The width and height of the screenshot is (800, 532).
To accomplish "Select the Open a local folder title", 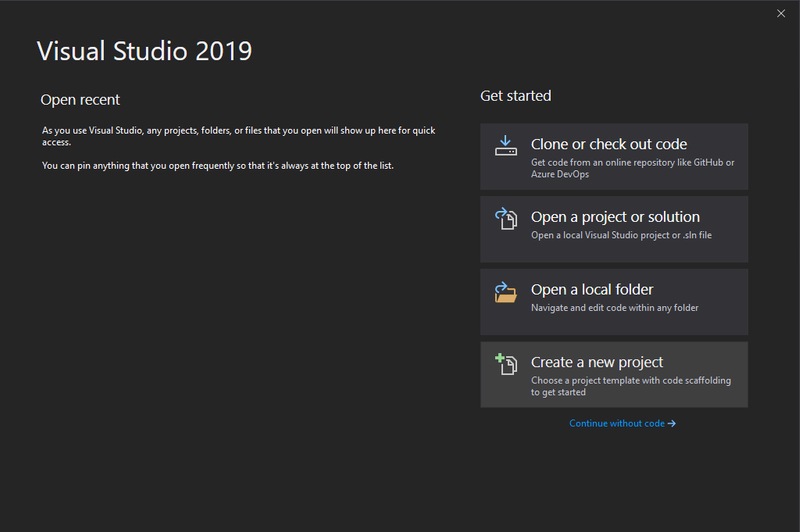I will 592,290.
